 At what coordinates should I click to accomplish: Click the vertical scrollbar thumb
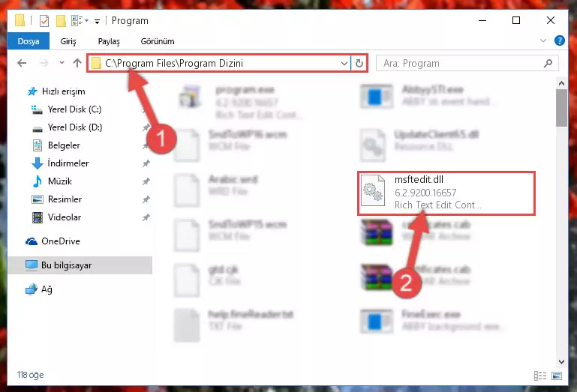tap(561, 107)
